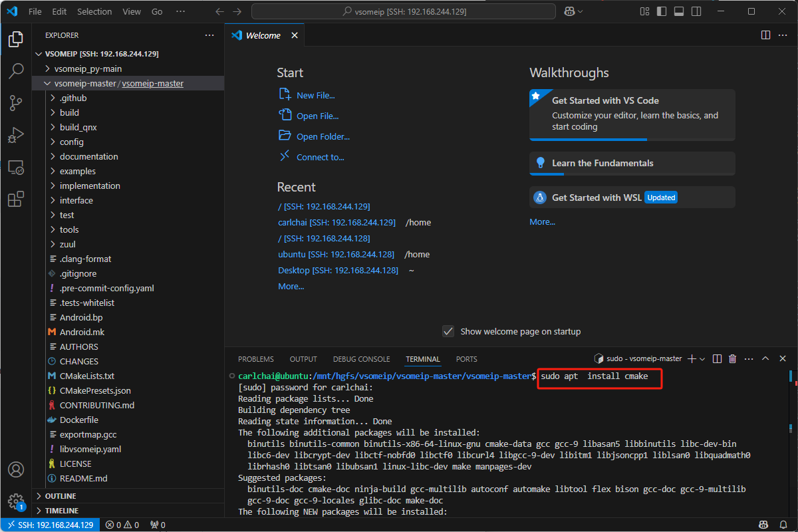Open the File menu
The height and width of the screenshot is (532, 798).
tap(35, 11)
